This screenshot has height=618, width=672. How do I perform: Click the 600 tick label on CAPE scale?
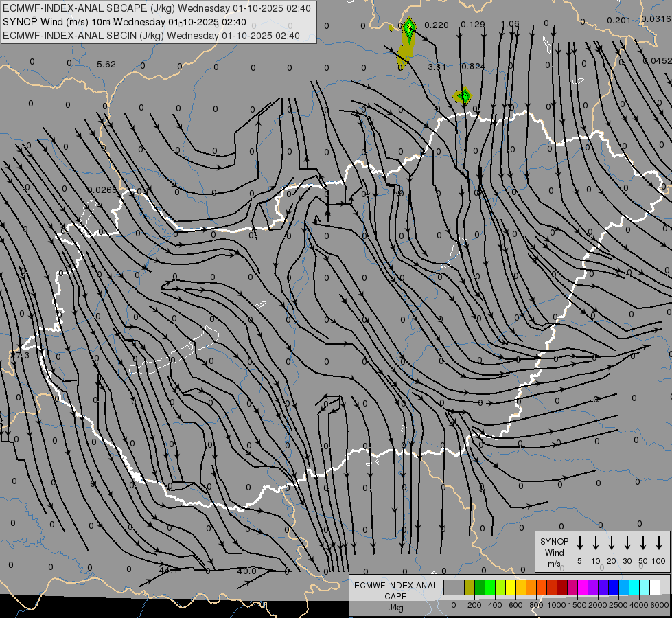point(515,605)
